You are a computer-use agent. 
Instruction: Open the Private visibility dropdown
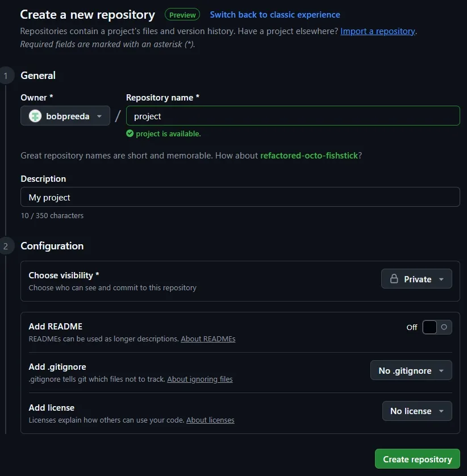pos(416,279)
